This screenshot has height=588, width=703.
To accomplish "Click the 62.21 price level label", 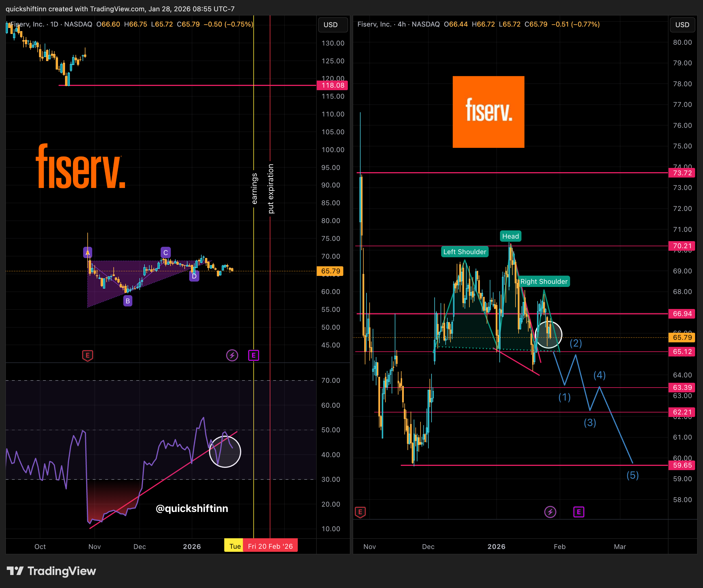I will [682, 412].
